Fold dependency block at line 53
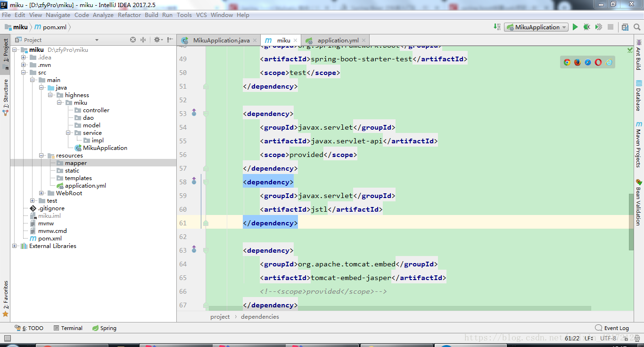644x347 pixels. [206, 113]
